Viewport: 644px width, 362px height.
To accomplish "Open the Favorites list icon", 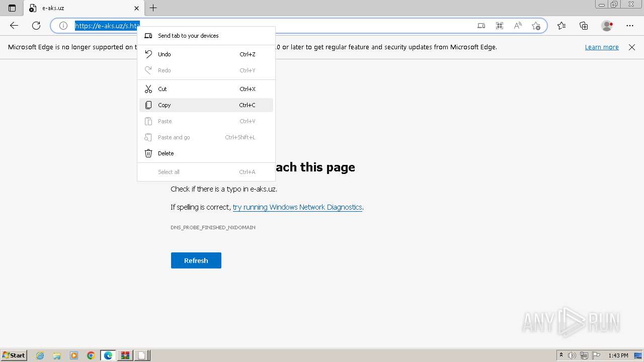I will point(561,26).
